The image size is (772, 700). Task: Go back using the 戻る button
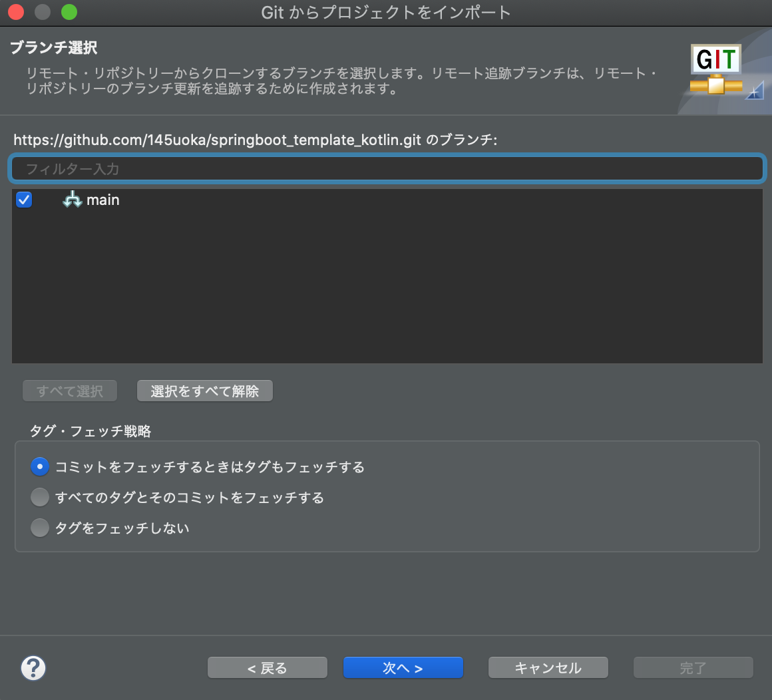[x=267, y=667]
